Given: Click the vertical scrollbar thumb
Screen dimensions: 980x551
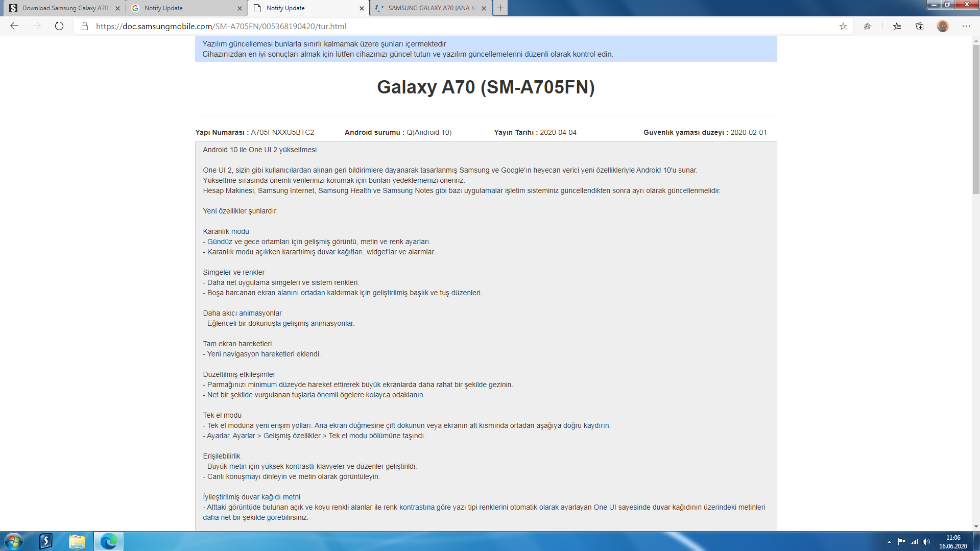Looking at the screenshot, I should click(x=975, y=118).
